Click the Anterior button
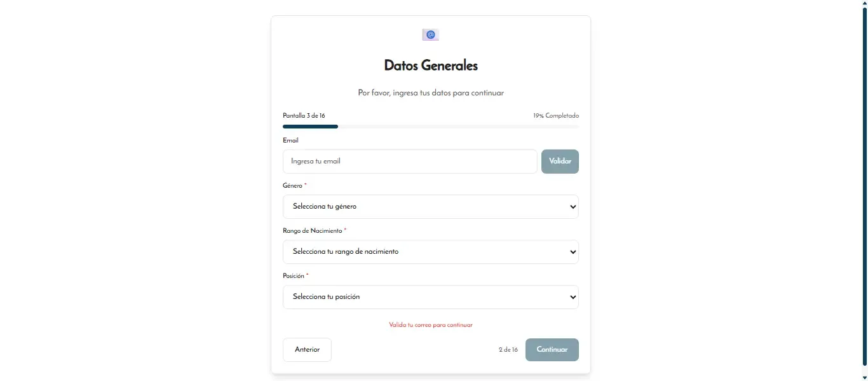 click(x=307, y=349)
